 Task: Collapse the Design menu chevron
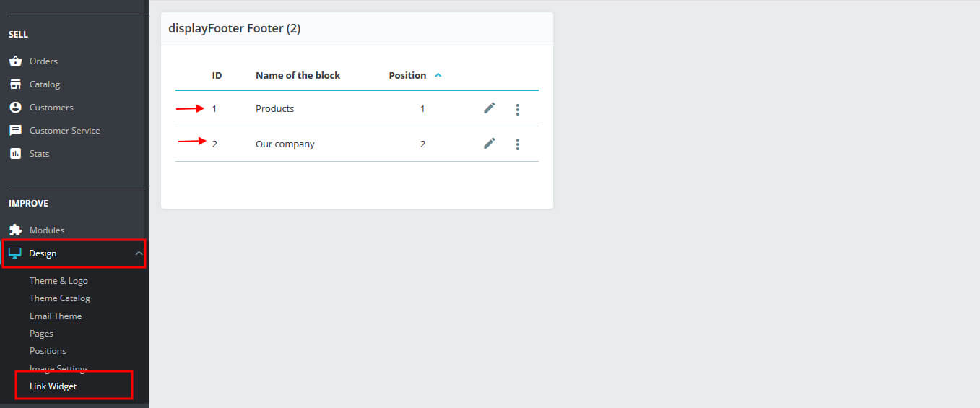tap(139, 253)
